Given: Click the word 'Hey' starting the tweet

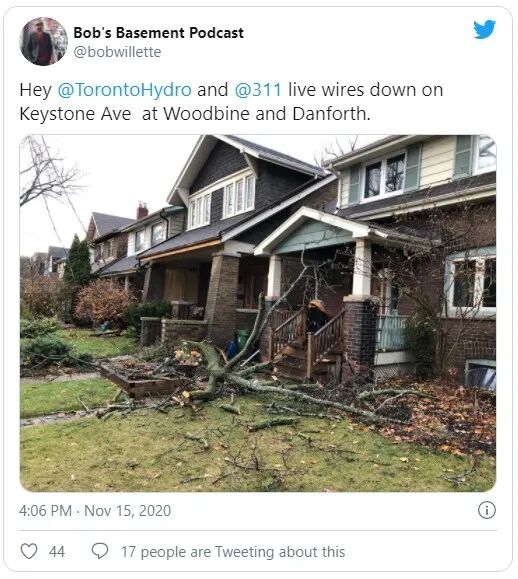Looking at the screenshot, I should click(x=35, y=90).
